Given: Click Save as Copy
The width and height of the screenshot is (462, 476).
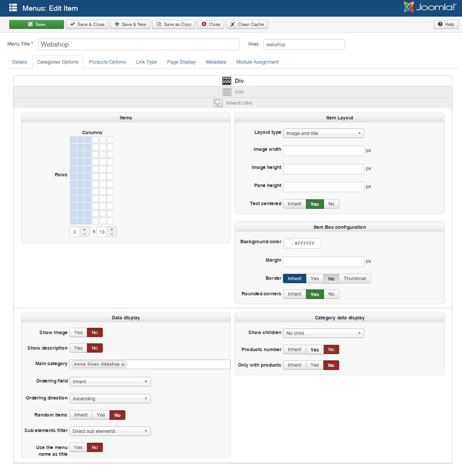Looking at the screenshot, I should coord(174,24).
